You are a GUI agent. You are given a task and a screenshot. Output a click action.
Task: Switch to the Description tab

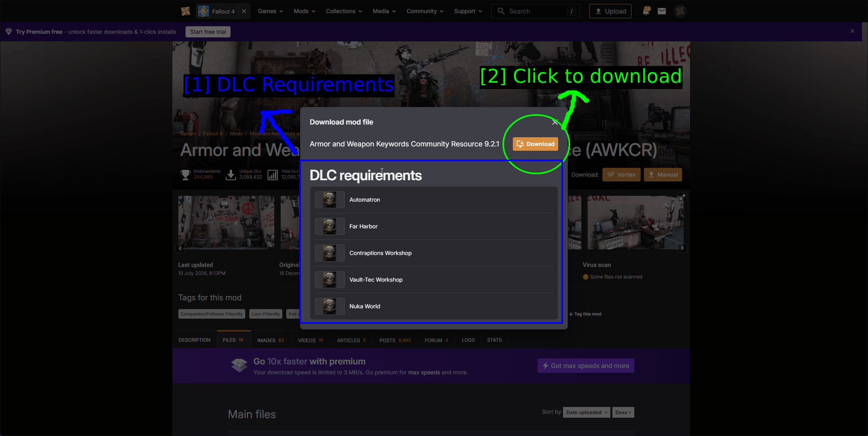tap(194, 340)
